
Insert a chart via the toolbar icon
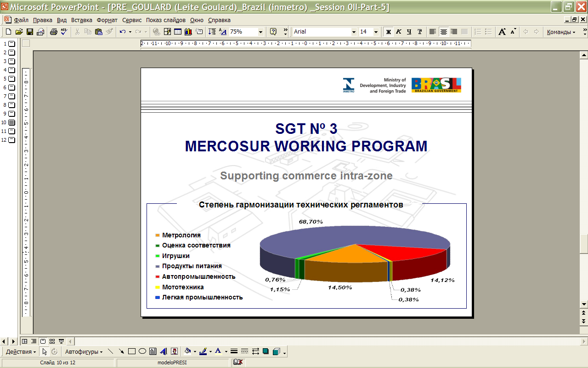click(188, 32)
